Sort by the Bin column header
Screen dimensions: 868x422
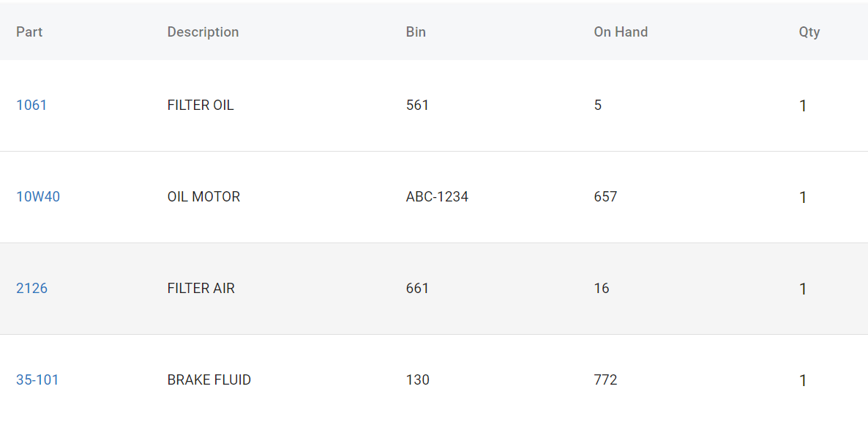coord(416,32)
